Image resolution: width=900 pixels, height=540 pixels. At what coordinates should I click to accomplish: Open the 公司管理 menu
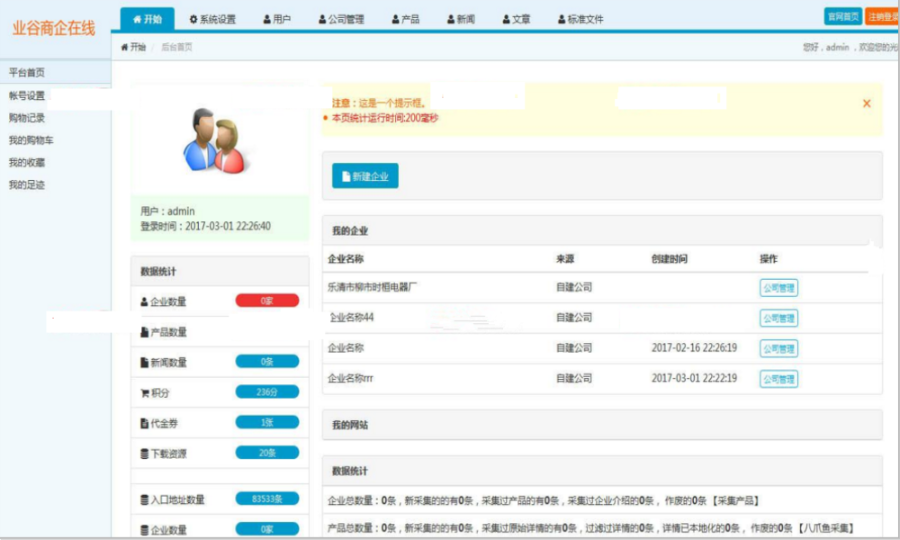pos(341,19)
